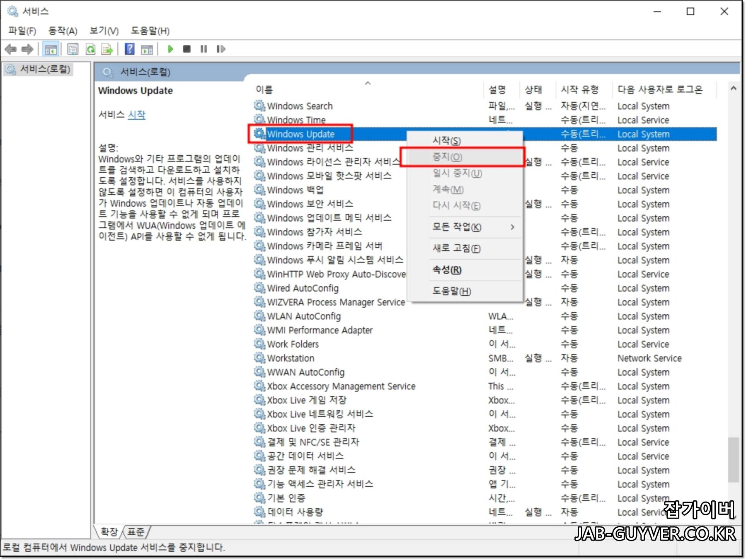
Task: Select Windows 업데이트 메딕 서비스 row
Action: pos(484,218)
